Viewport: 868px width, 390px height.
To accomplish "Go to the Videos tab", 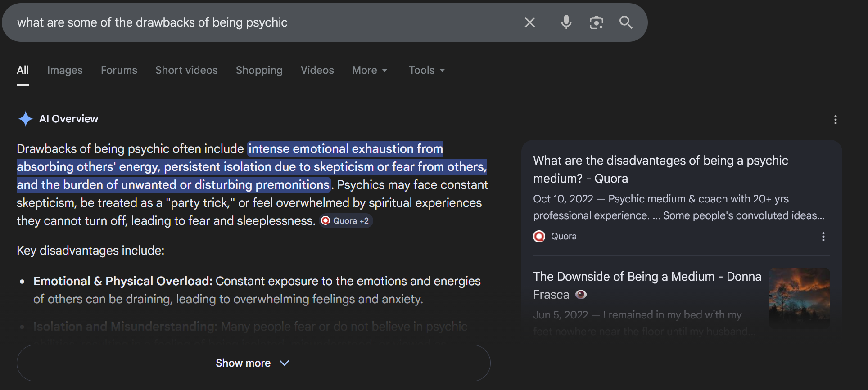I will (317, 70).
